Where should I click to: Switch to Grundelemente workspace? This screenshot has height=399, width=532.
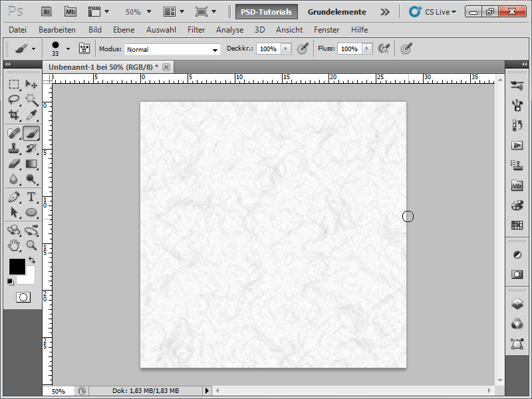pyautogui.click(x=337, y=12)
